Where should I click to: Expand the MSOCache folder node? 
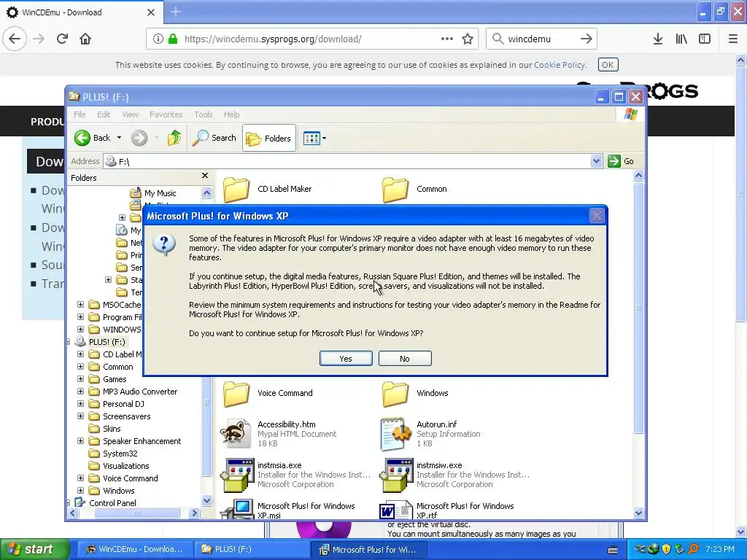80,304
